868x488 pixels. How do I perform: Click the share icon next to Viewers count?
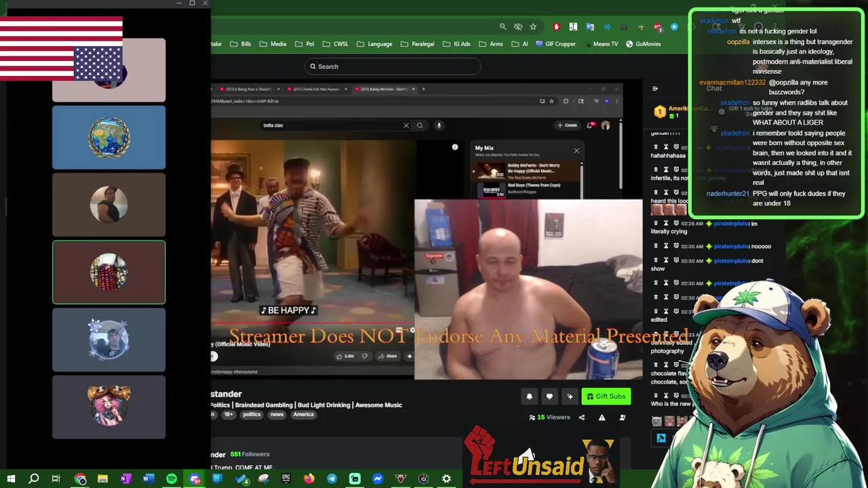pos(582,418)
